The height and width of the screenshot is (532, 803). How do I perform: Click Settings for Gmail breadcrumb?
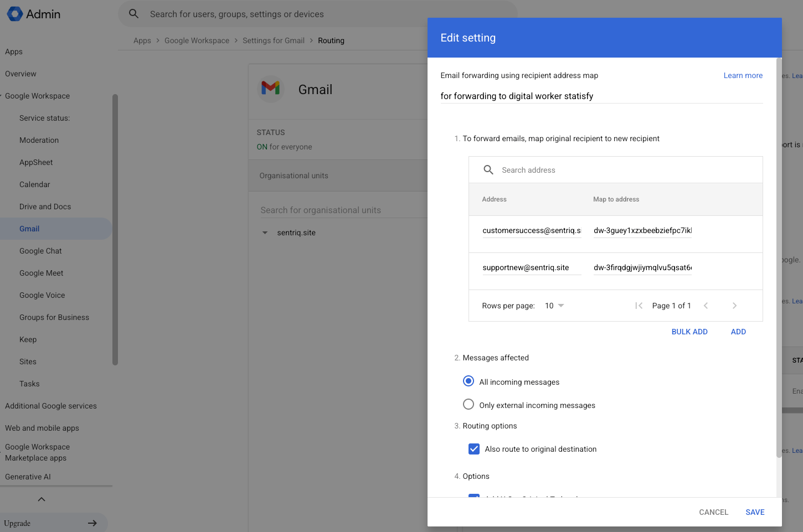274,40
